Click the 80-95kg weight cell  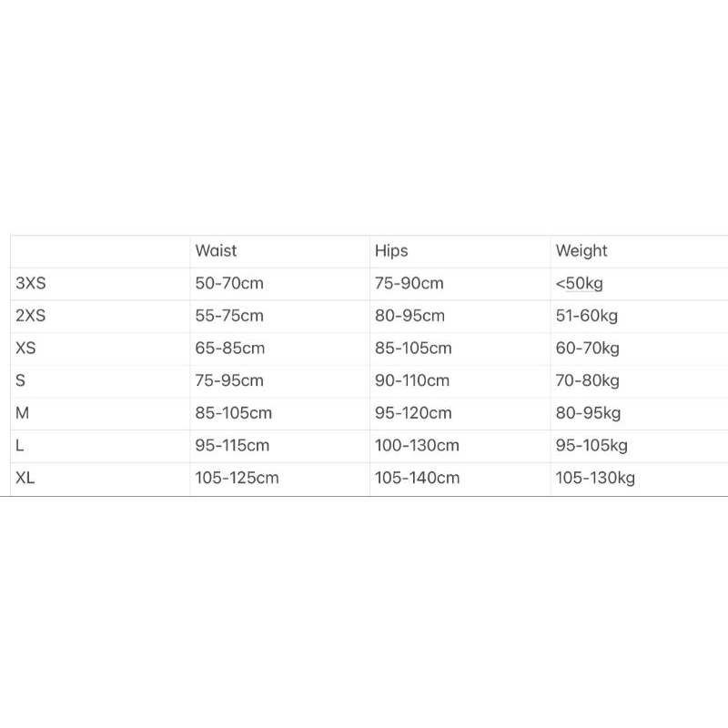[x=588, y=413]
